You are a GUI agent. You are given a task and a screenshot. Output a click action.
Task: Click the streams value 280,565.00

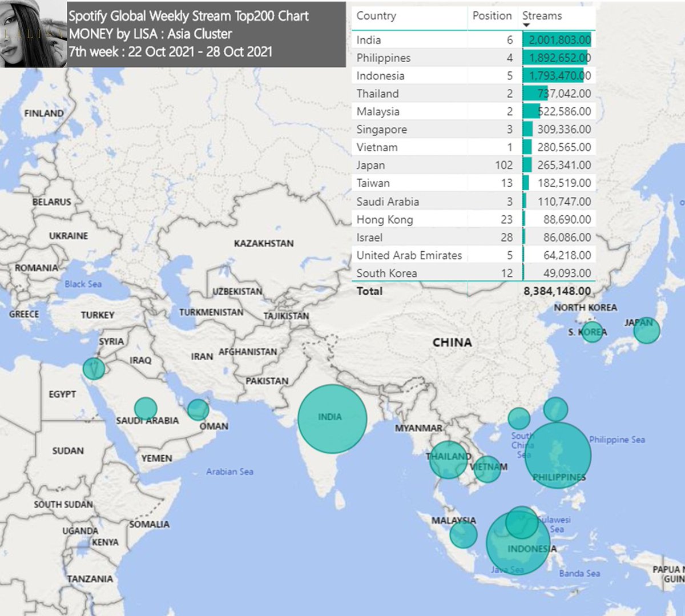tap(564, 147)
